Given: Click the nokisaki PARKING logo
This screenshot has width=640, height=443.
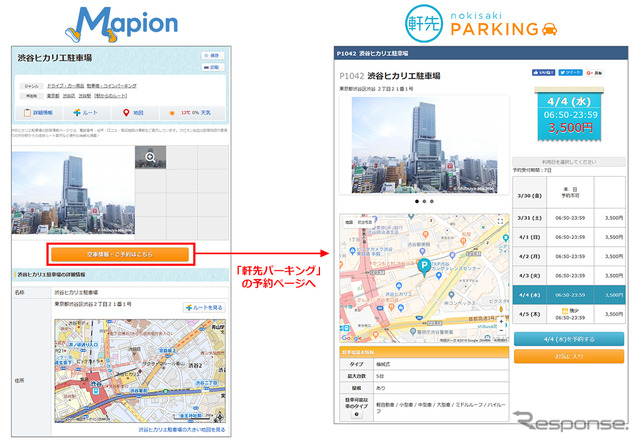Looking at the screenshot, I should pos(481,24).
